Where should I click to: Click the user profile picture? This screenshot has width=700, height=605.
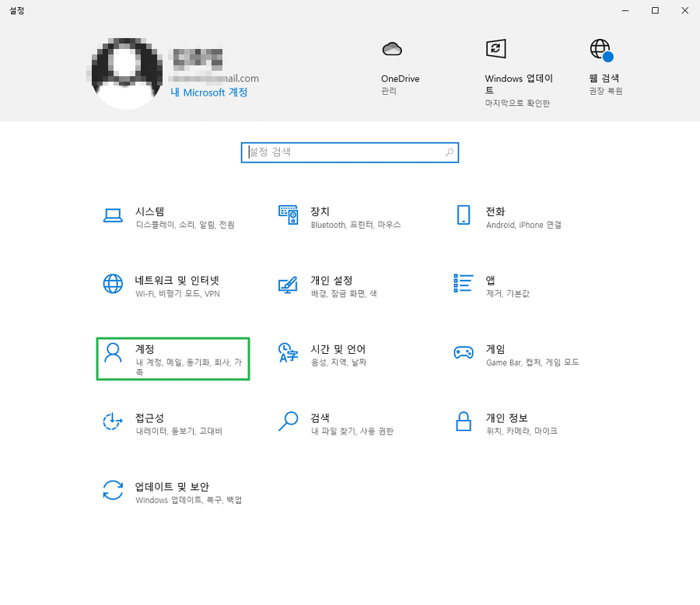click(127, 74)
